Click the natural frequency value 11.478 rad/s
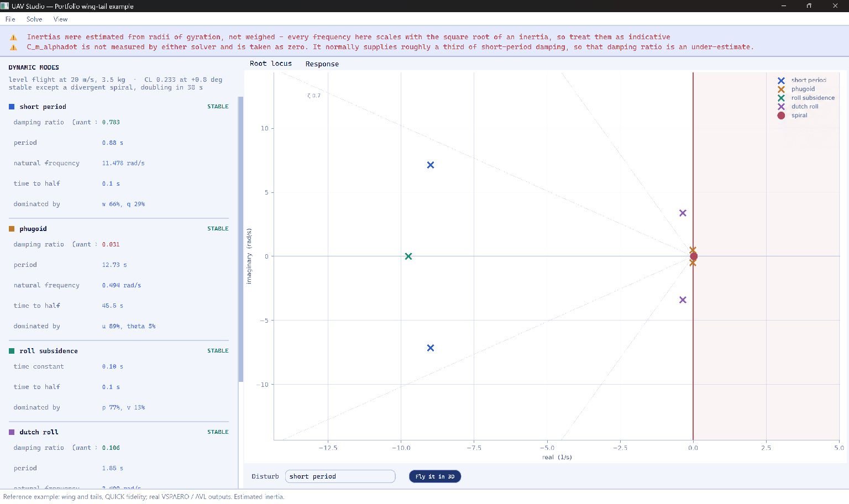Screen dimensions: 849x504 point(123,163)
